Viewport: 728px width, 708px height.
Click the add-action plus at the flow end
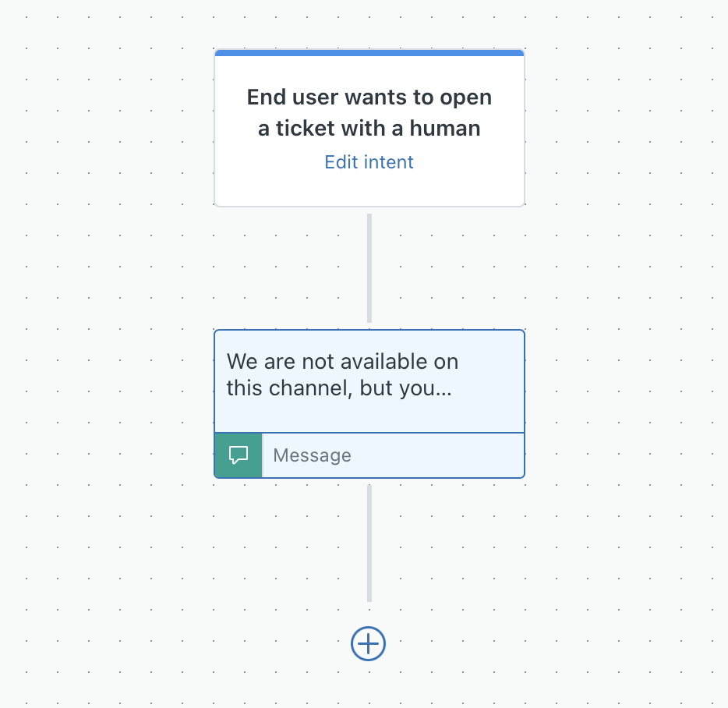coord(367,644)
